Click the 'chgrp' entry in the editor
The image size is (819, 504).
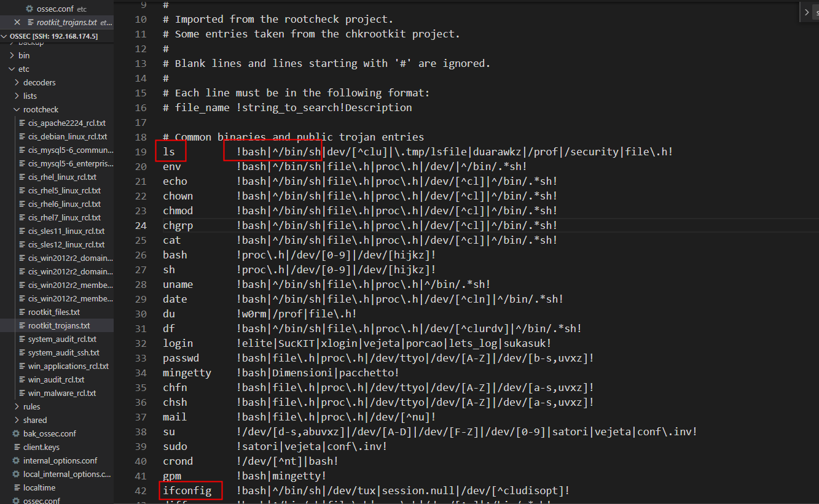(x=178, y=225)
